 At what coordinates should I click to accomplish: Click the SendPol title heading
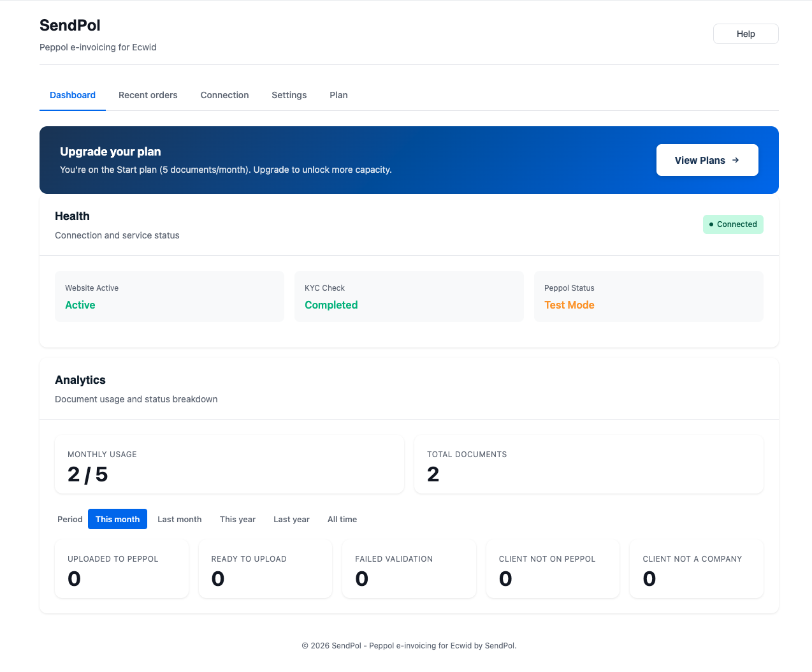tap(70, 26)
